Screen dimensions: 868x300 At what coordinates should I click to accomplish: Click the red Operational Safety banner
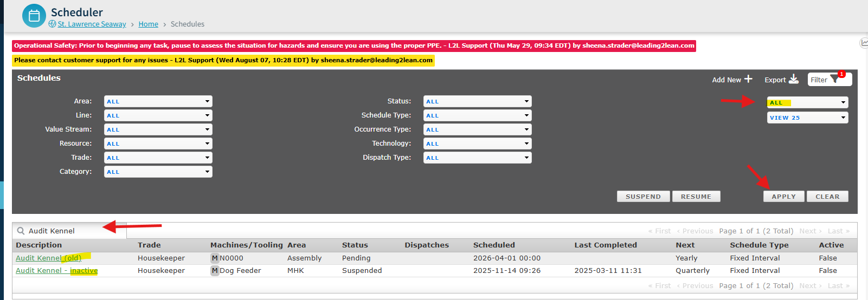point(354,45)
